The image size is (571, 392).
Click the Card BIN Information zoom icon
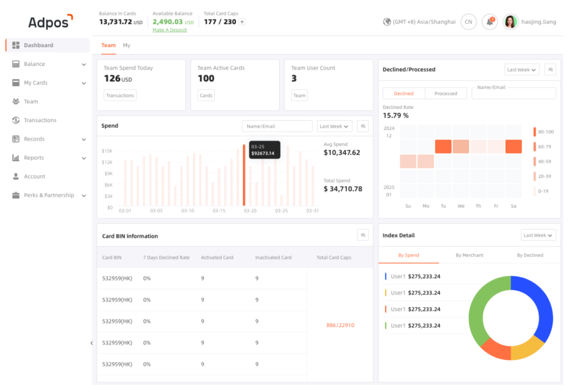click(363, 236)
